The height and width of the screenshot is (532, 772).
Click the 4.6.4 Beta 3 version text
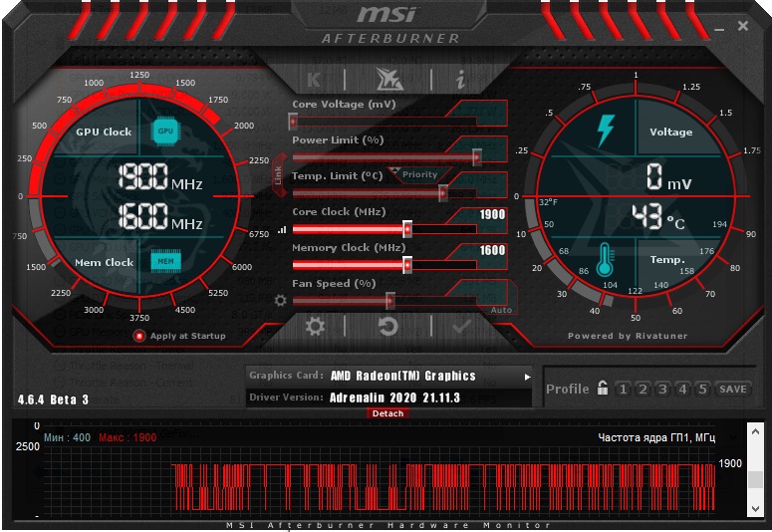[x=53, y=399]
